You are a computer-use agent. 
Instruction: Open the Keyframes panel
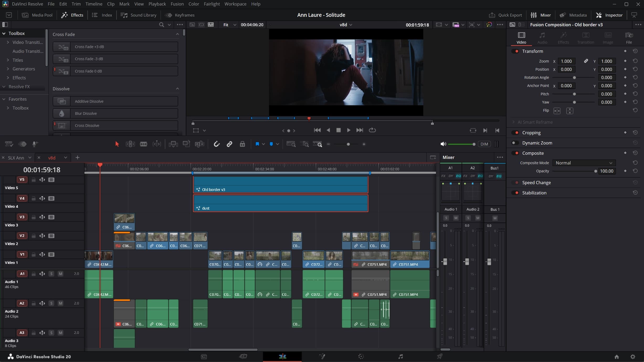[180, 15]
